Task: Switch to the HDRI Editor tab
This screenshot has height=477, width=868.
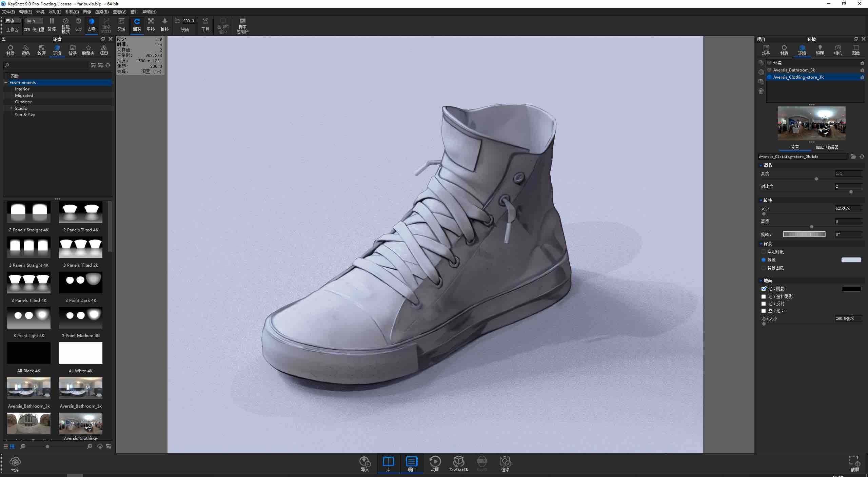Action: 827,147
